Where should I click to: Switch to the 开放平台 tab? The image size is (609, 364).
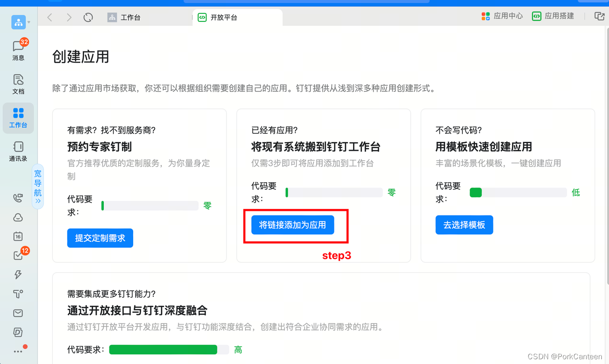coord(237,17)
